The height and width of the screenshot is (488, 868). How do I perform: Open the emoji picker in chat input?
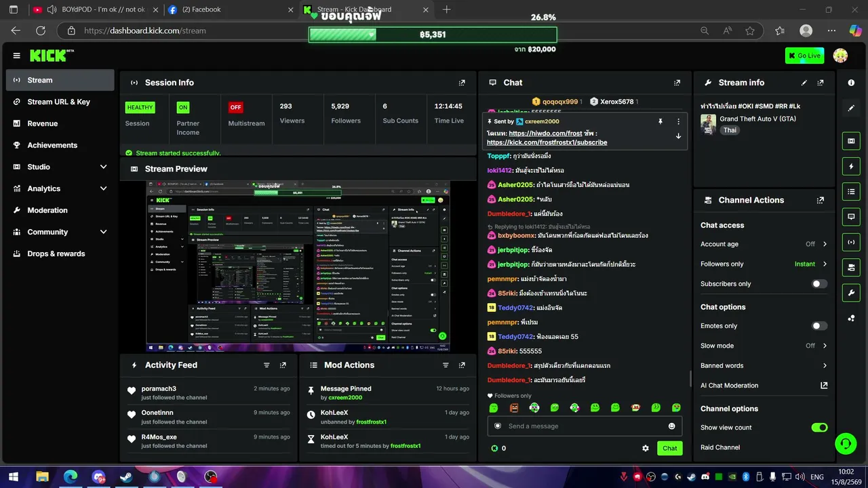point(671,426)
